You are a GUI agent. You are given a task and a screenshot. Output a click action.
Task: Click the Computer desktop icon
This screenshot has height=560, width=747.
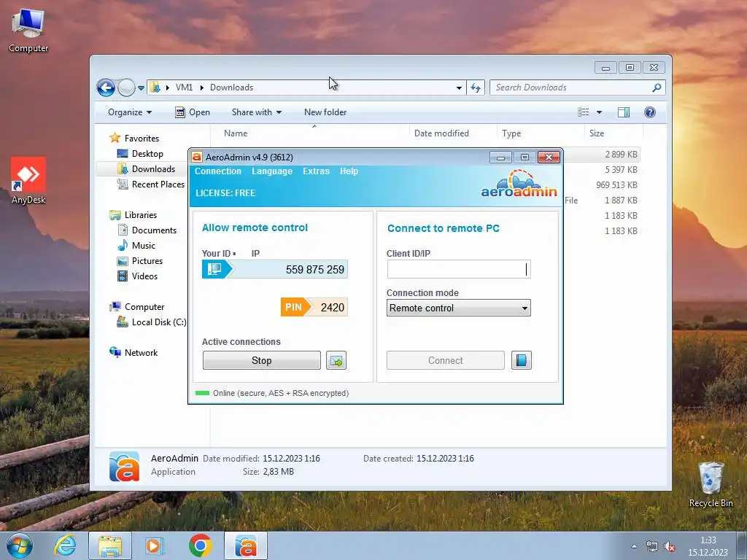click(x=28, y=31)
